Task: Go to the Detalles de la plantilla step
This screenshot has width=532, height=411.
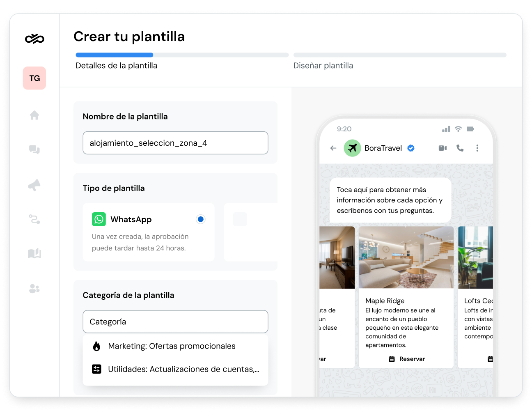Action: pos(117,66)
